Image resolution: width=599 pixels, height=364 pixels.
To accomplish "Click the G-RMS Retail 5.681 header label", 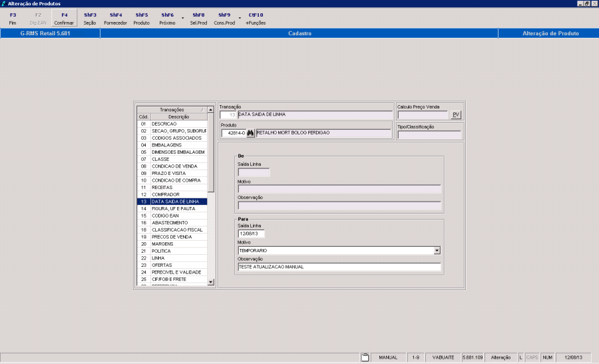I will 45,33.
